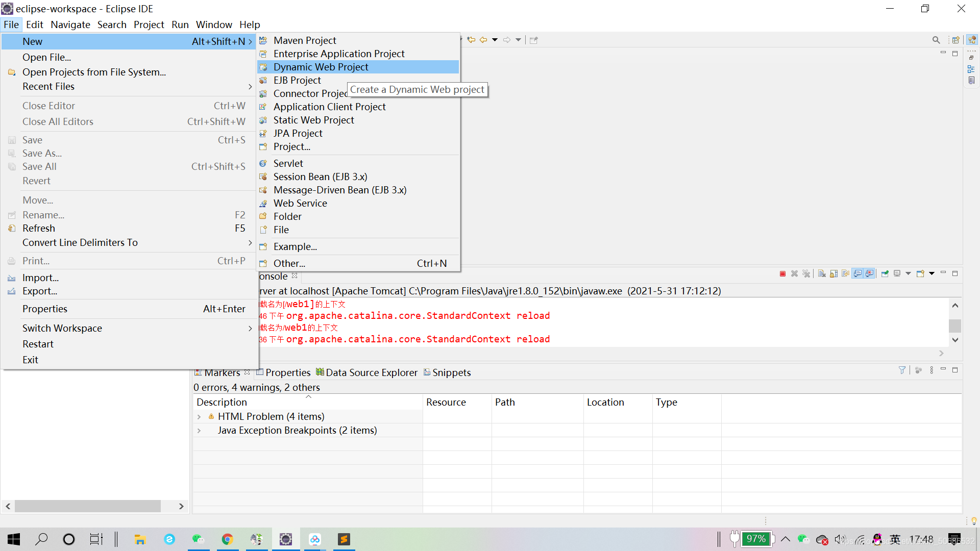Open the Navigate menu
This screenshot has width=980, height=551.
tap(70, 24)
